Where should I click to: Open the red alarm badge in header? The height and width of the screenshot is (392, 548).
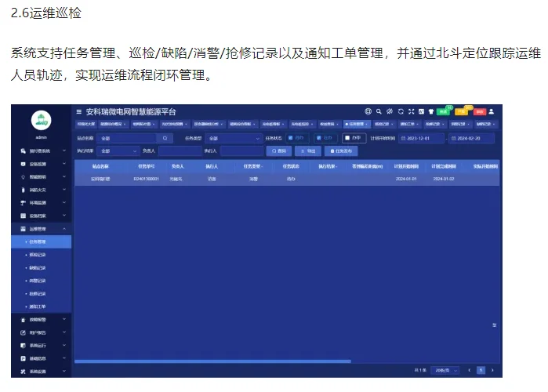(x=480, y=111)
